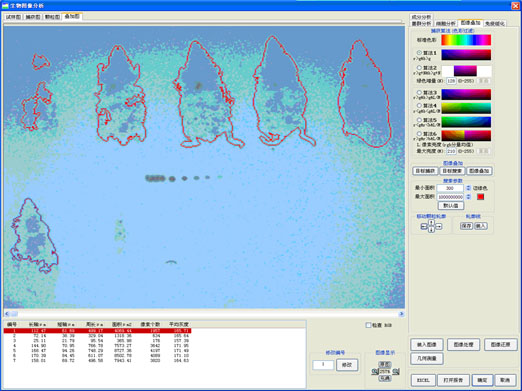Image resolution: width=522 pixels, height=391 pixels.
Task: Click the move-contour right arrow
Action: click(x=439, y=226)
